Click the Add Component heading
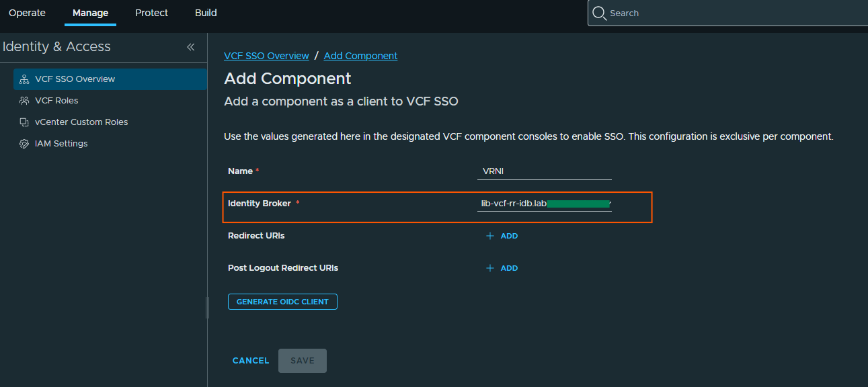This screenshot has height=387, width=868. 288,79
